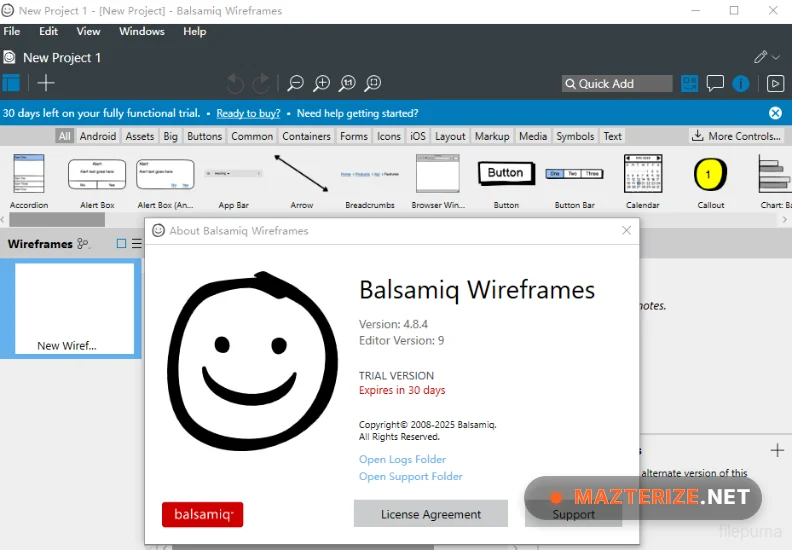Enter full screen presentation mode
Screen dimensions: 792x550
775,83
